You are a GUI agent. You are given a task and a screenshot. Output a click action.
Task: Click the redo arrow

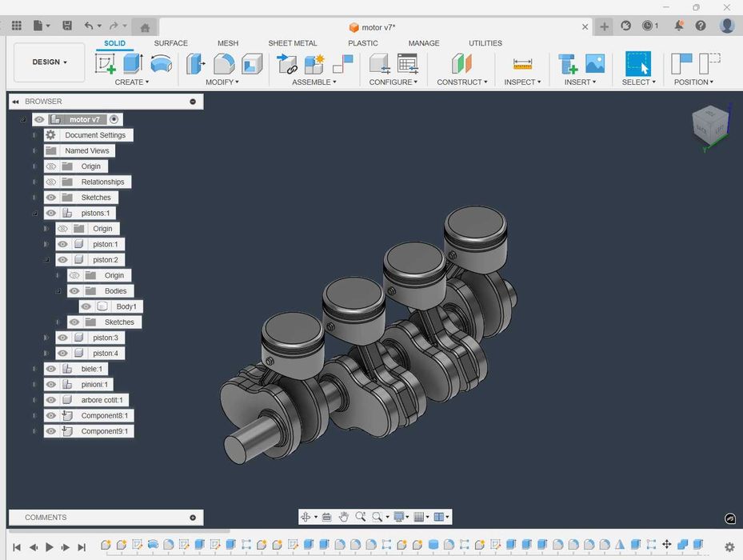click(114, 26)
